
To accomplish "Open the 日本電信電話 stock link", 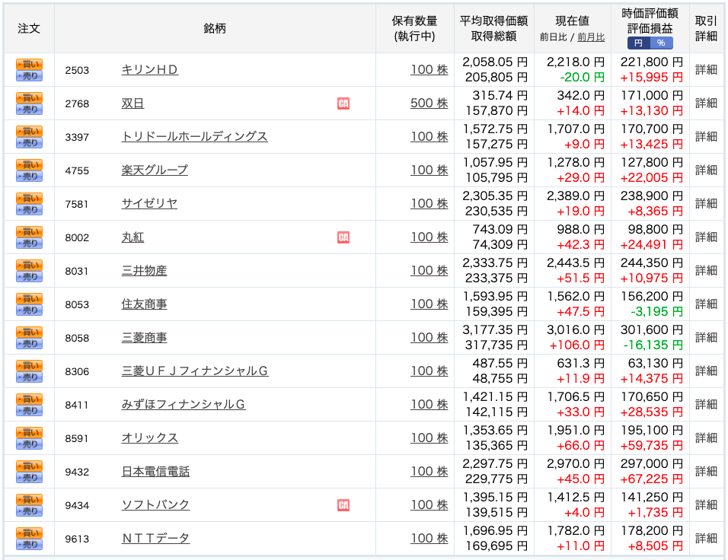I will (x=155, y=472).
